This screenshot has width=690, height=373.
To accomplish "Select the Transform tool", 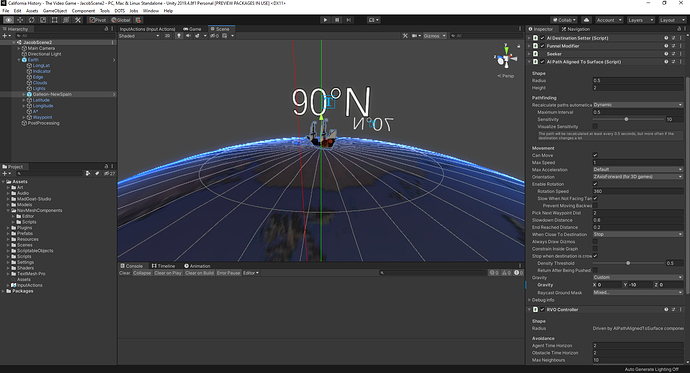I will 66,20.
